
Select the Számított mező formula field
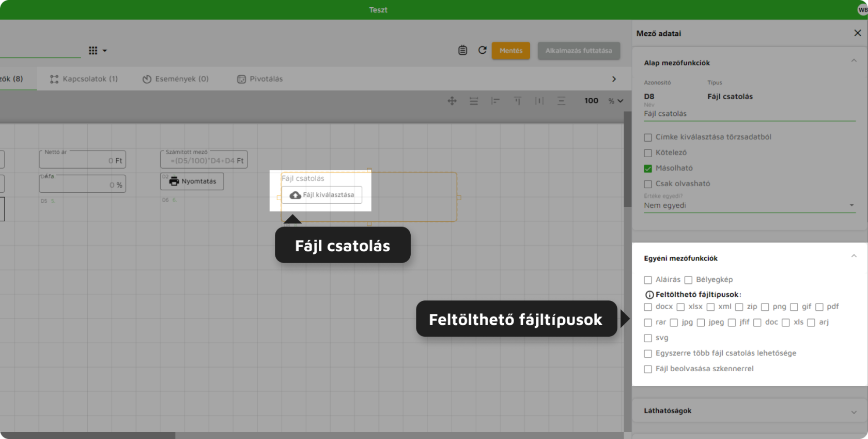(204, 159)
